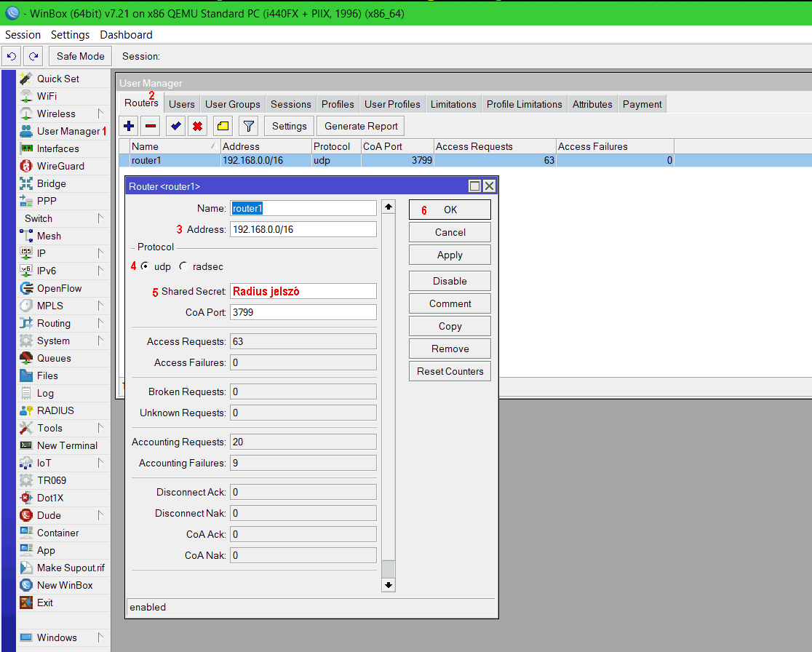
Task: Click the Undo arrow in toolbar
Action: tap(12, 56)
